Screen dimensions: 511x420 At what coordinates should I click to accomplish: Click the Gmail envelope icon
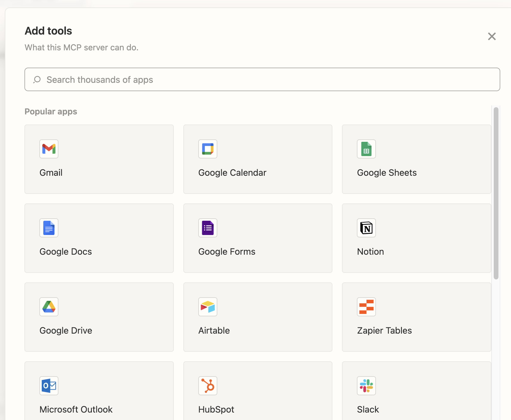(49, 149)
